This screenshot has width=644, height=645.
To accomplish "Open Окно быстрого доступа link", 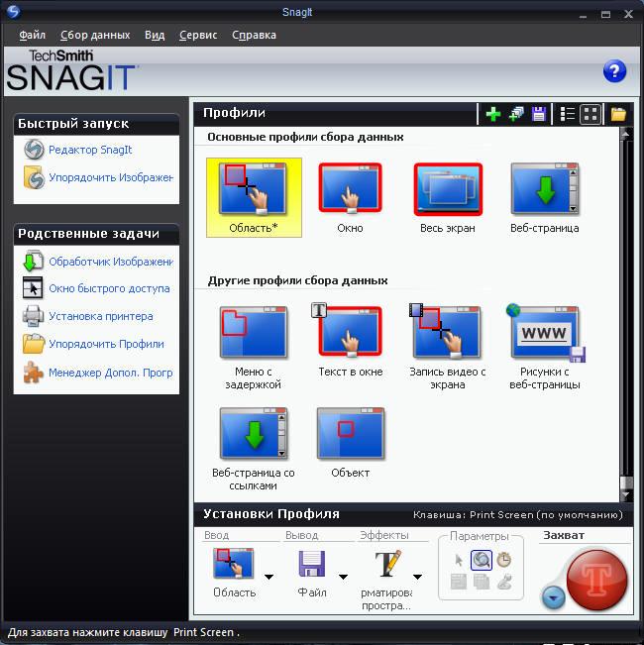I will (x=109, y=288).
